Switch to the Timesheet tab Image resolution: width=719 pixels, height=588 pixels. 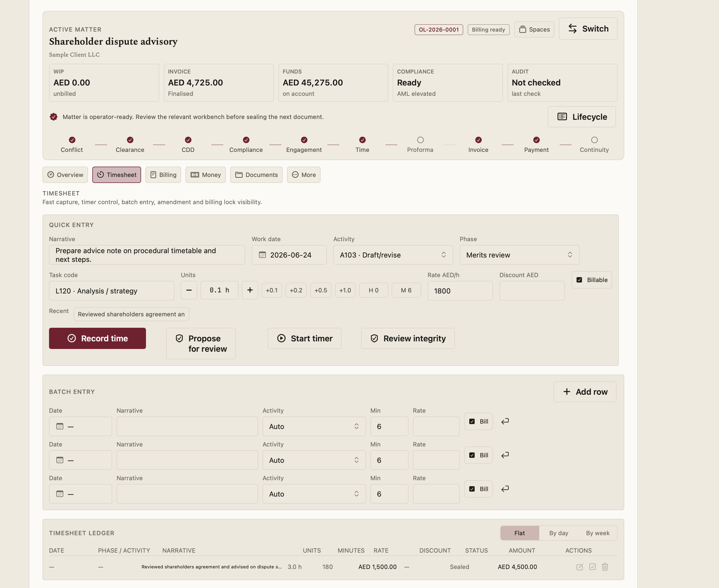click(x=117, y=175)
